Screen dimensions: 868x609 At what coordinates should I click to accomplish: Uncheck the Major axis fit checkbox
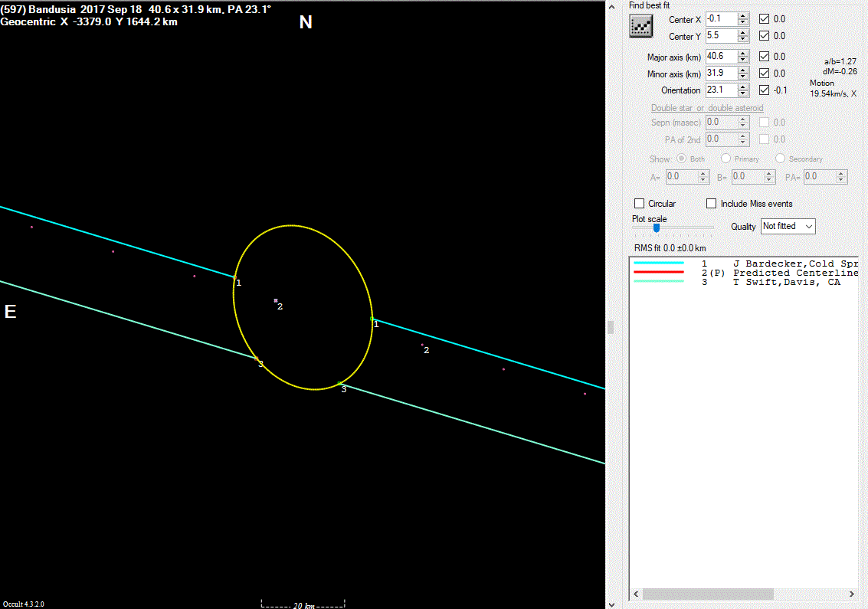click(764, 57)
